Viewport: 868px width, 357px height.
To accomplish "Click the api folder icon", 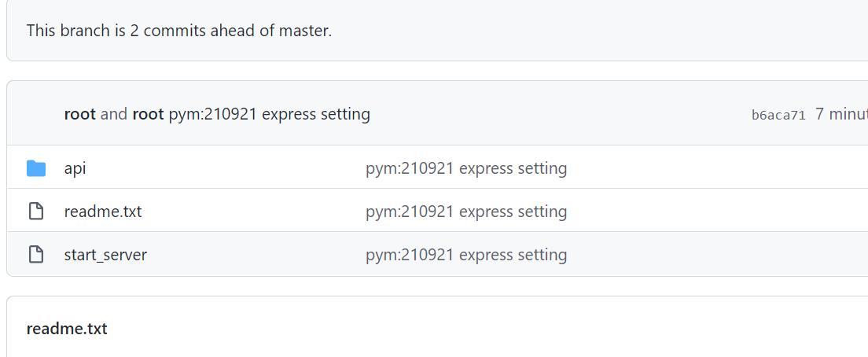I will [36, 168].
